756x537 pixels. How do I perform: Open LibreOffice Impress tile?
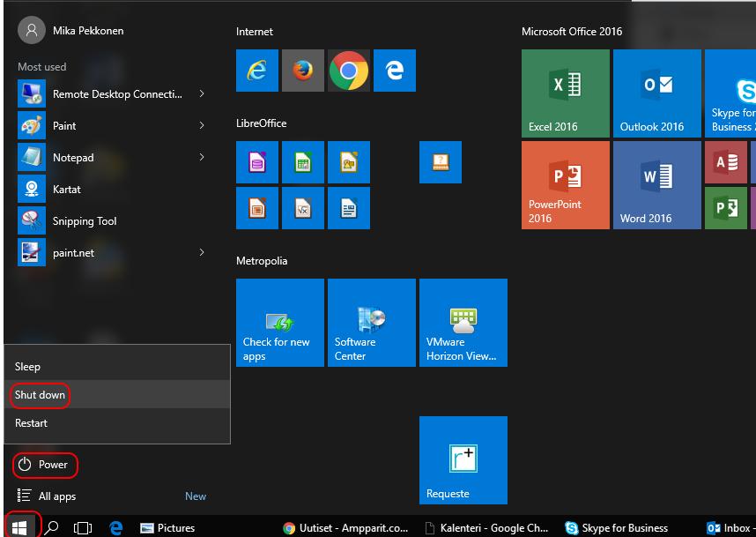tap(257, 208)
